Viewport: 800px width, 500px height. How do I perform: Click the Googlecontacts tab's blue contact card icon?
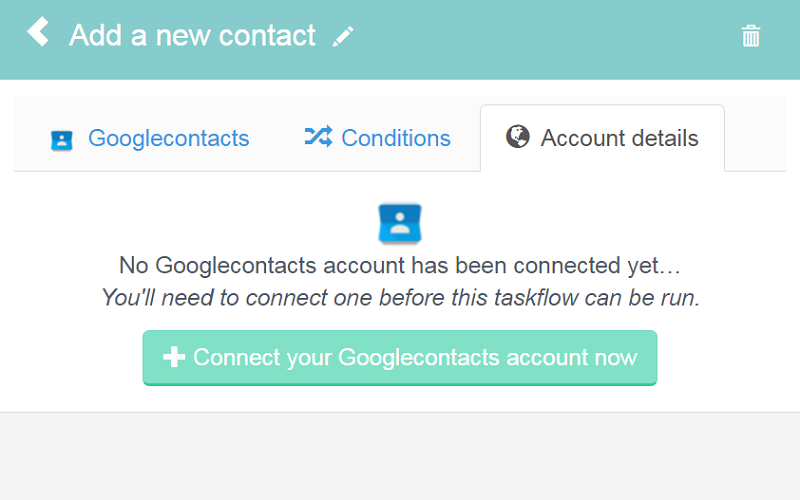62,140
